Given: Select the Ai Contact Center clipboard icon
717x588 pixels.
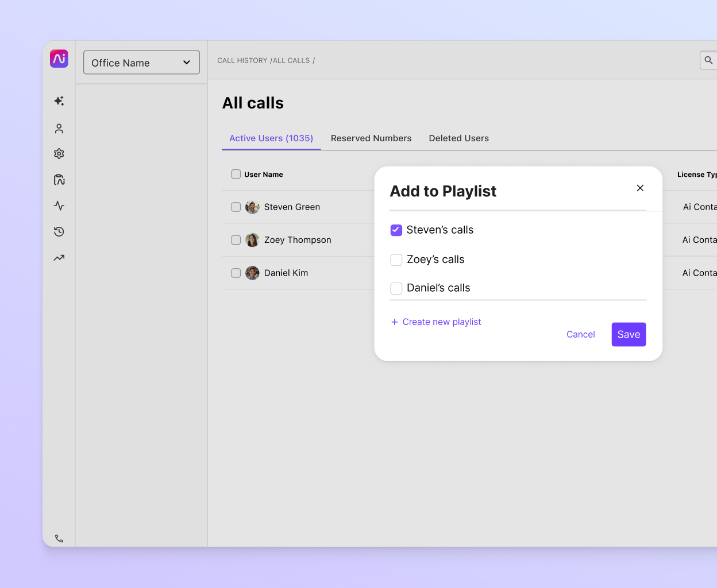Looking at the screenshot, I should pyautogui.click(x=59, y=179).
